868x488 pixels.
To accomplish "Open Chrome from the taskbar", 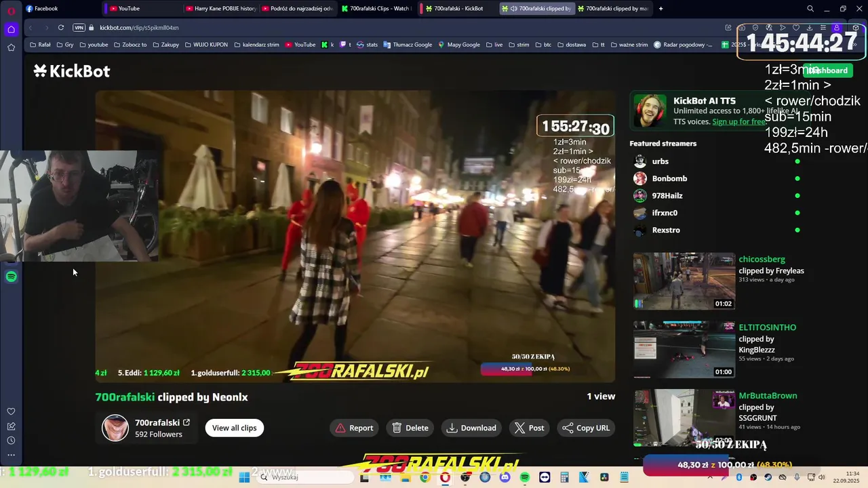I will (425, 477).
